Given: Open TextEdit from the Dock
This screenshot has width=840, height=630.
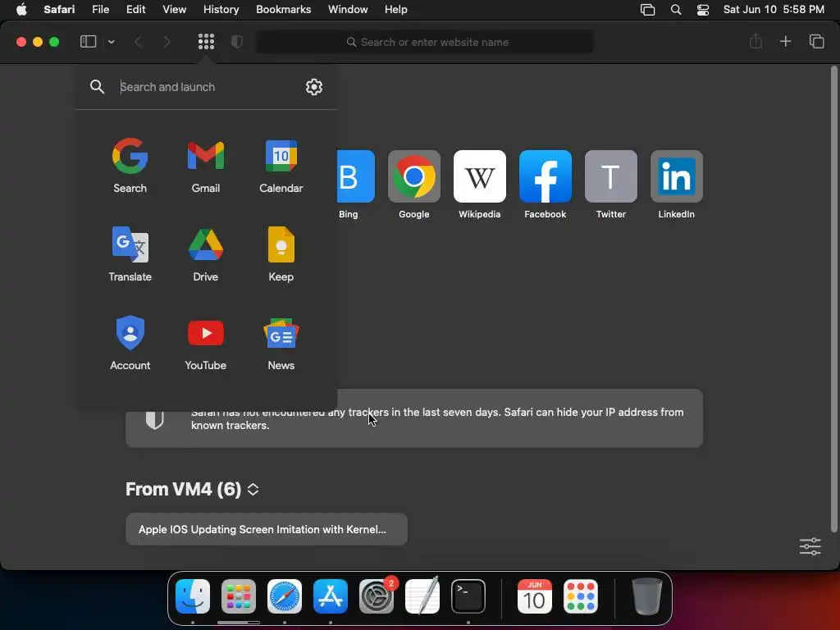Looking at the screenshot, I should click(422, 596).
